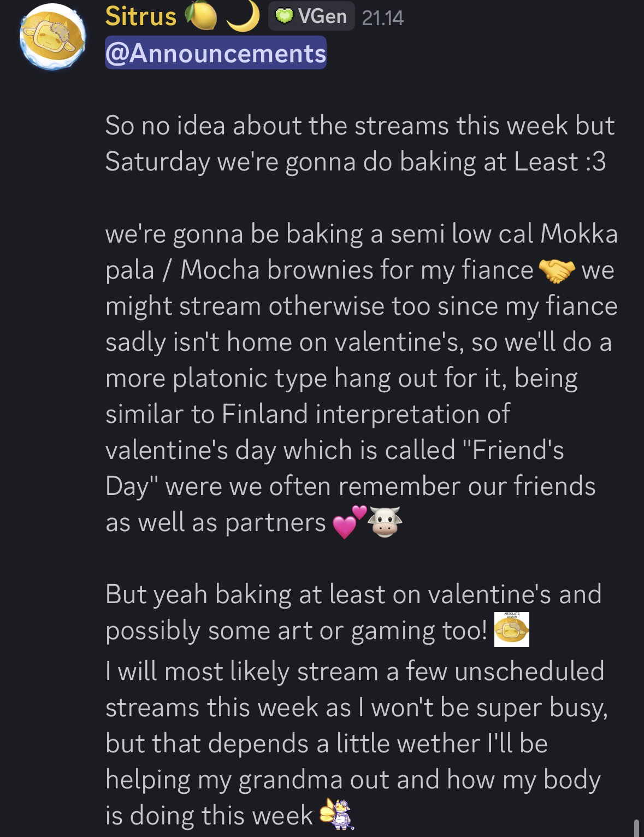This screenshot has width=644, height=837.
Task: Click the thumbs-up cow emoji at message end
Action: [x=336, y=815]
